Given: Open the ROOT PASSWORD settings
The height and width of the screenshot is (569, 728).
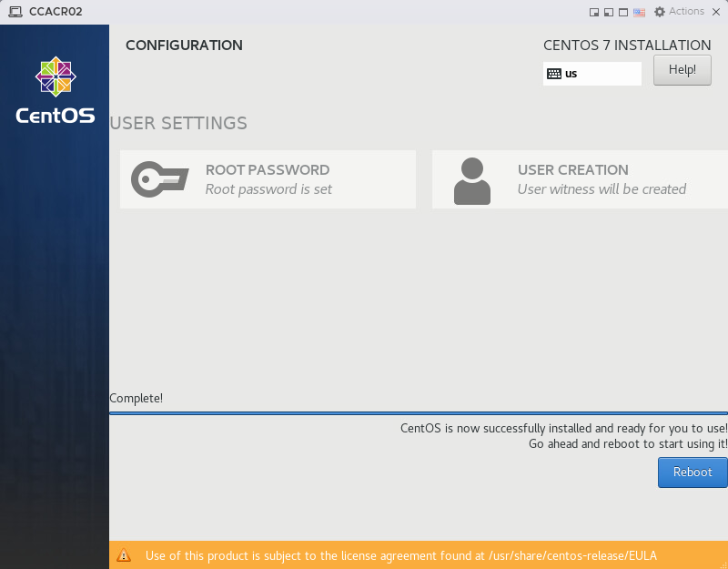Looking at the screenshot, I should pos(268,179).
